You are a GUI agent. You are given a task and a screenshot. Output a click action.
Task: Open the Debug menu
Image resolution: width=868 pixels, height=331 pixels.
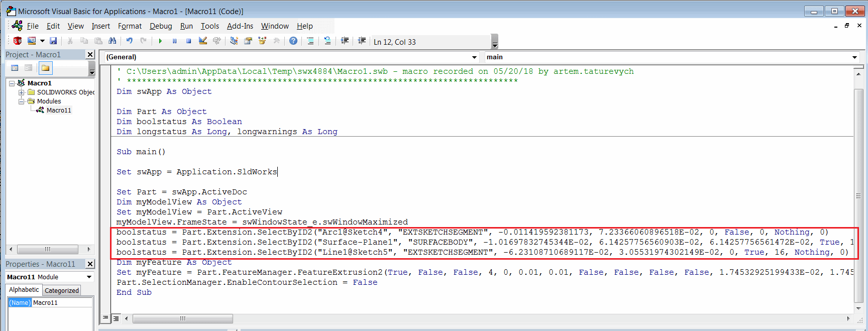161,26
